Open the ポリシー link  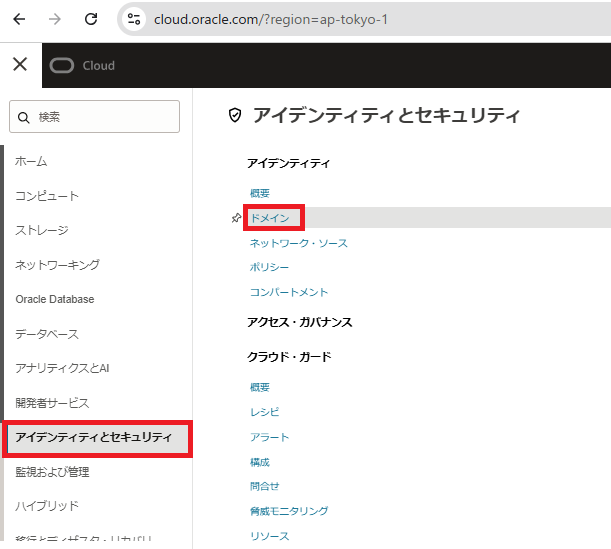pos(269,267)
